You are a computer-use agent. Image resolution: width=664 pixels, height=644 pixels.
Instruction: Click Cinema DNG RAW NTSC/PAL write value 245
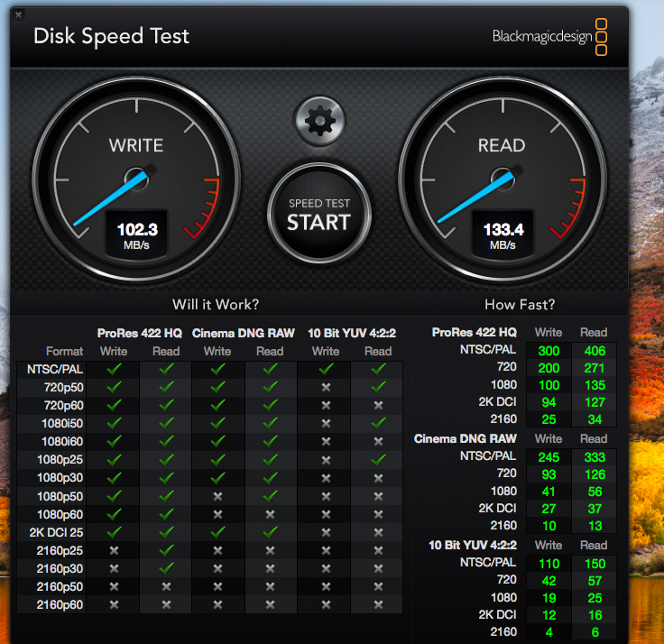tap(549, 457)
